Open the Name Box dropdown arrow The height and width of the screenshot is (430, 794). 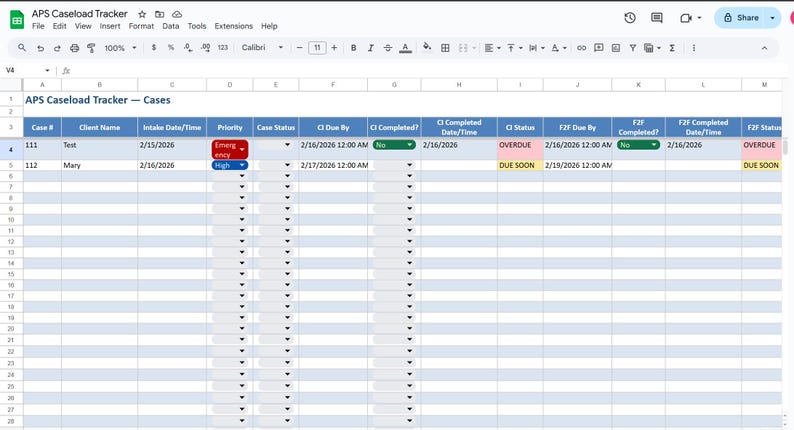point(47,70)
